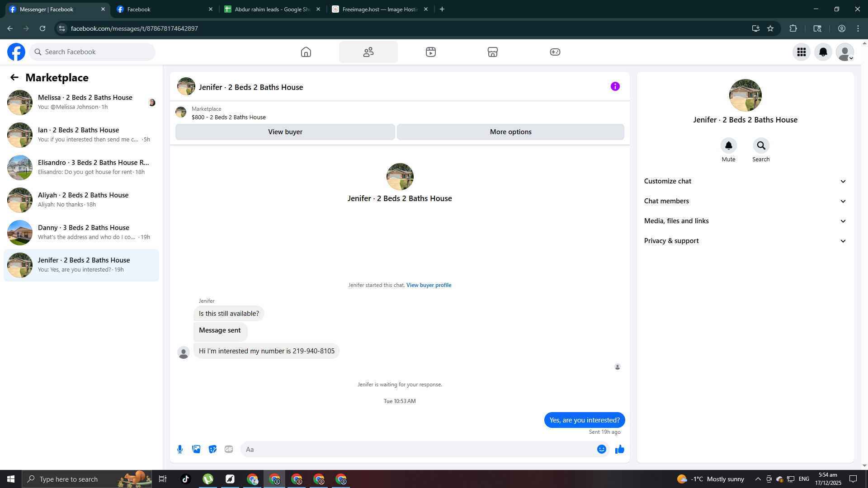Open Facebook notifications bell

coord(823,52)
